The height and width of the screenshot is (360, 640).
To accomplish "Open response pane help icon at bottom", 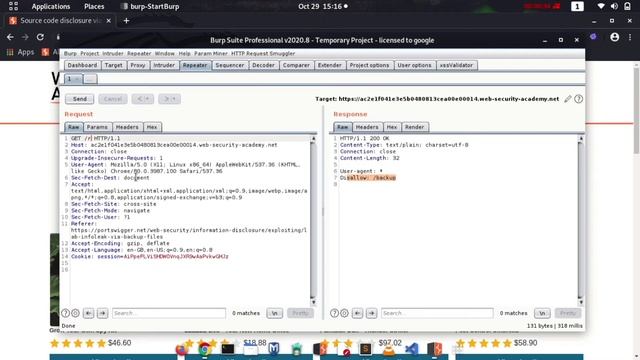I will 334,313.
